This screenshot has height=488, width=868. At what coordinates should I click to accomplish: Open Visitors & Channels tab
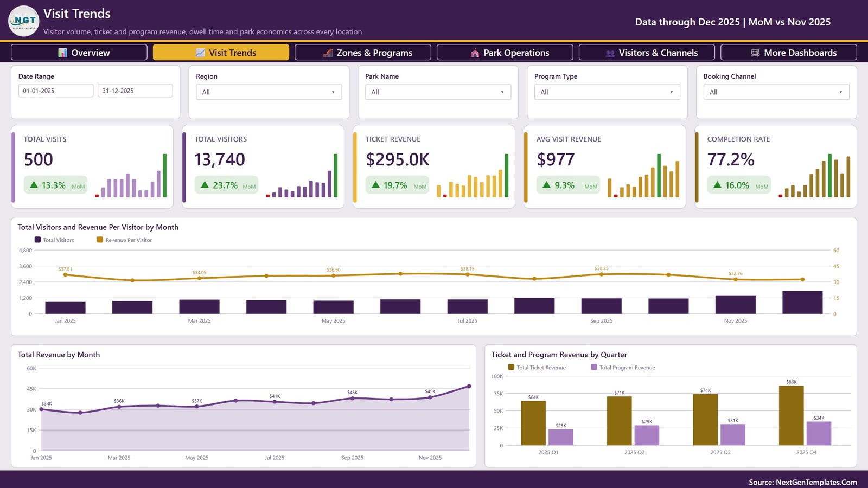tap(647, 53)
